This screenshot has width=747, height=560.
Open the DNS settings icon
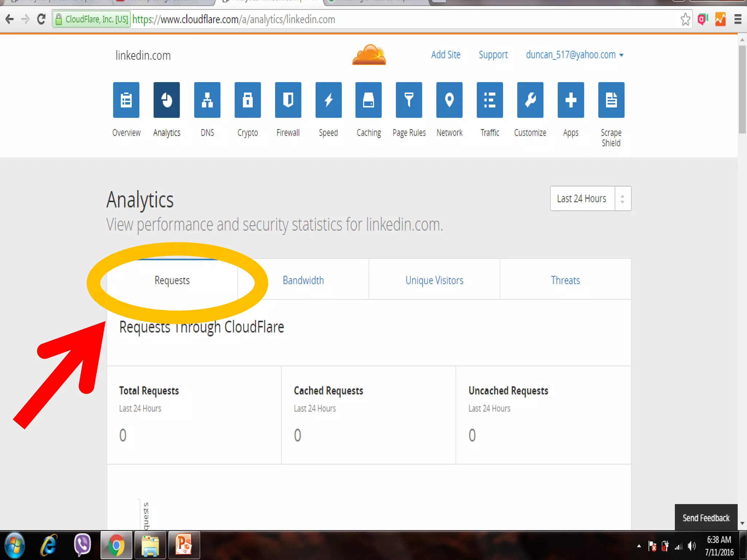click(207, 100)
